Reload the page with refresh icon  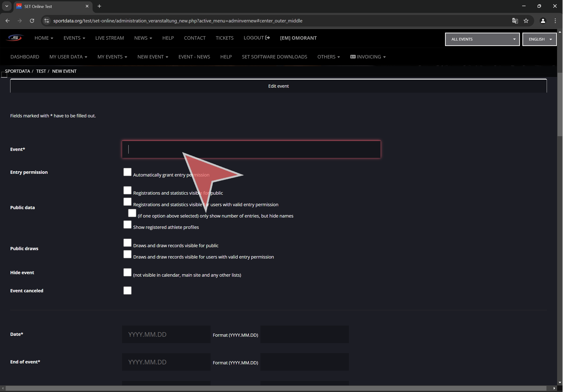32,21
